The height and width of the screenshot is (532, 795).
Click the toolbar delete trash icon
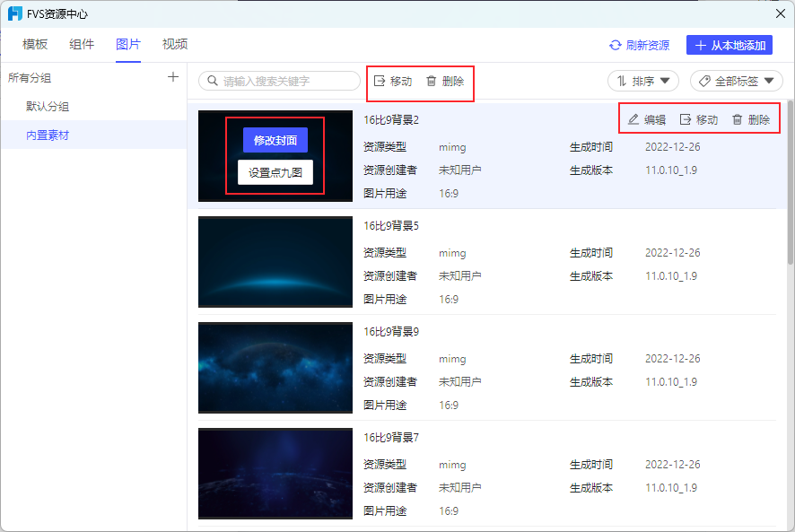click(x=431, y=81)
